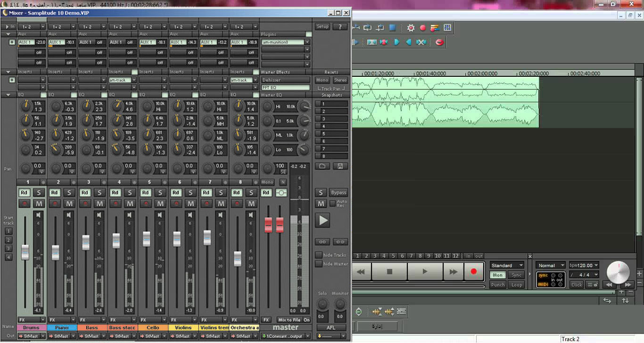
Task: Click the speaker icon on Drums channel
Action: click(38, 215)
